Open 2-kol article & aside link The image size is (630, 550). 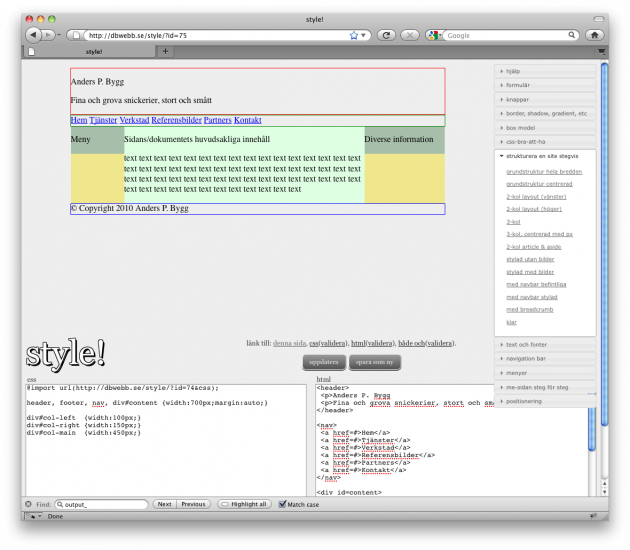coord(534,247)
